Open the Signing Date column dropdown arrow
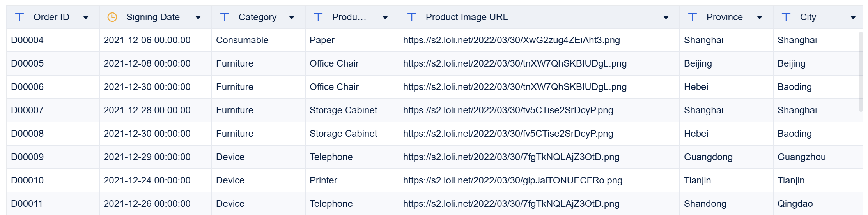 tap(198, 18)
